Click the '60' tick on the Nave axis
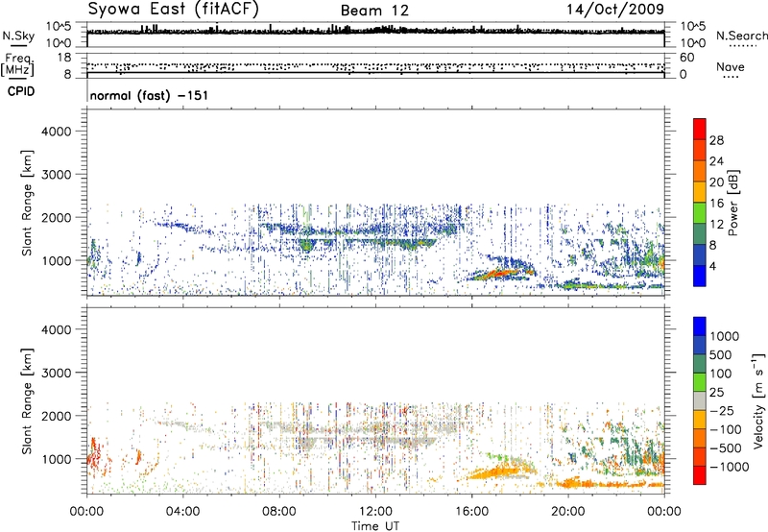 click(687, 58)
